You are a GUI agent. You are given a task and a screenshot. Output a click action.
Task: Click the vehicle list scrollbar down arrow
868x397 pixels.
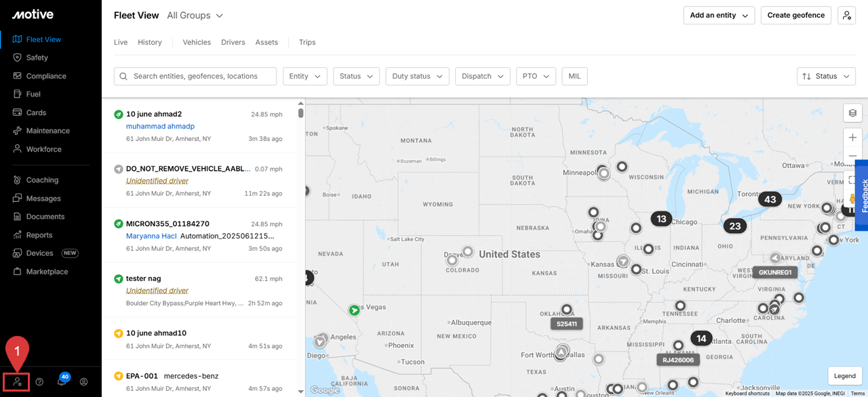click(x=301, y=392)
